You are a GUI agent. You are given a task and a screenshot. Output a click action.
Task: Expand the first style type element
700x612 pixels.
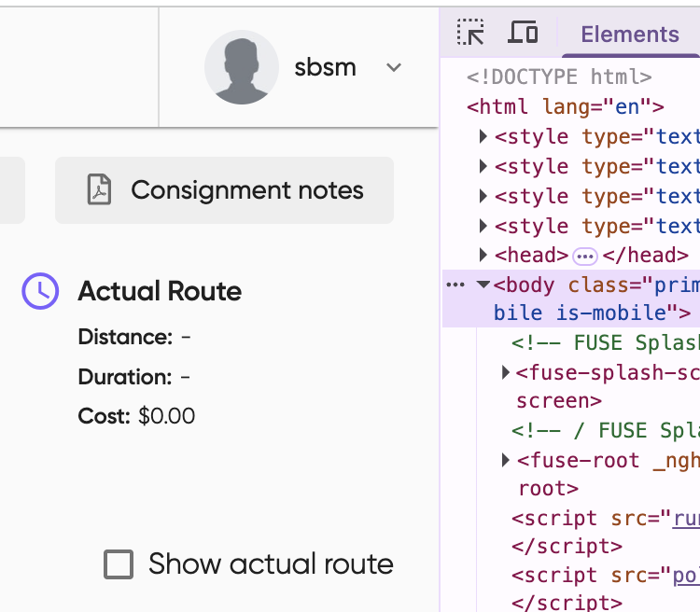(x=483, y=136)
